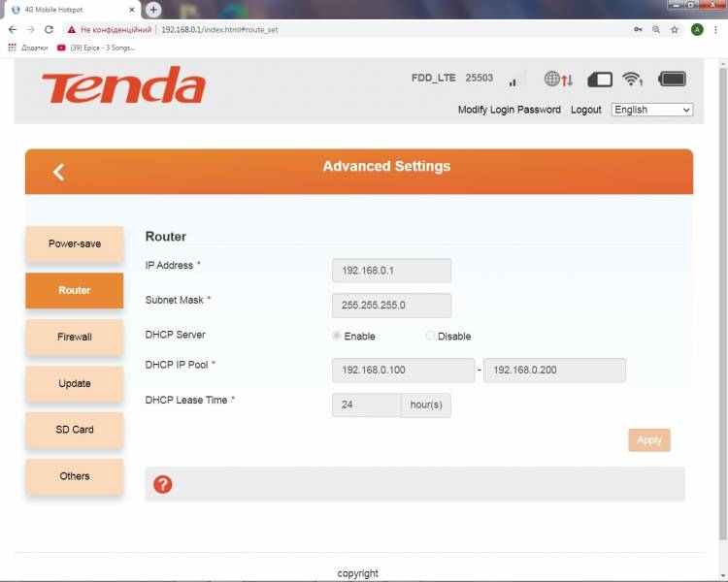Click the IP Address field 192.168.0.1
728x582 pixels.
[391, 271]
